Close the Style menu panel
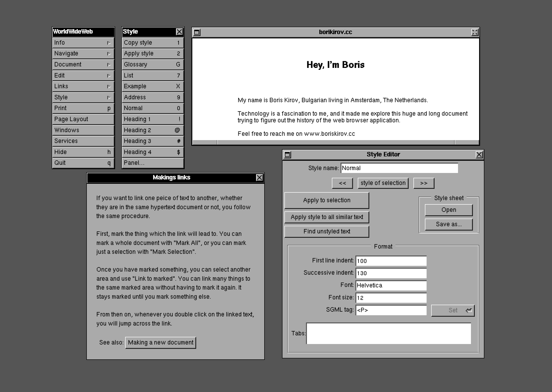The image size is (552, 392). click(x=179, y=32)
